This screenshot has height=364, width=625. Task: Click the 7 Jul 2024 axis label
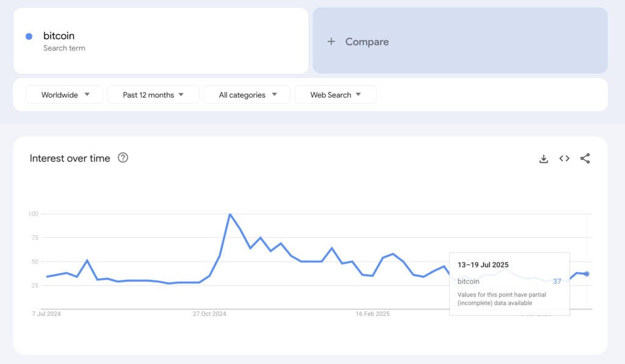click(46, 314)
